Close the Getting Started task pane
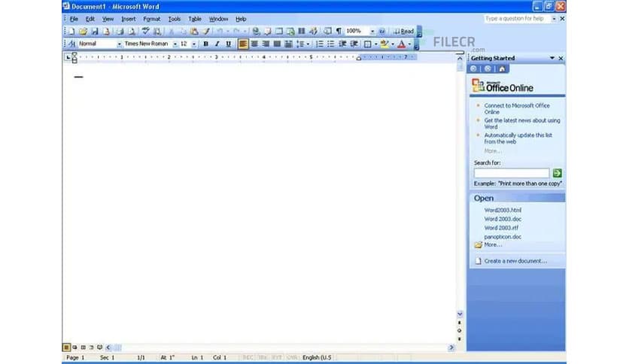The height and width of the screenshot is (364, 629). point(561,58)
